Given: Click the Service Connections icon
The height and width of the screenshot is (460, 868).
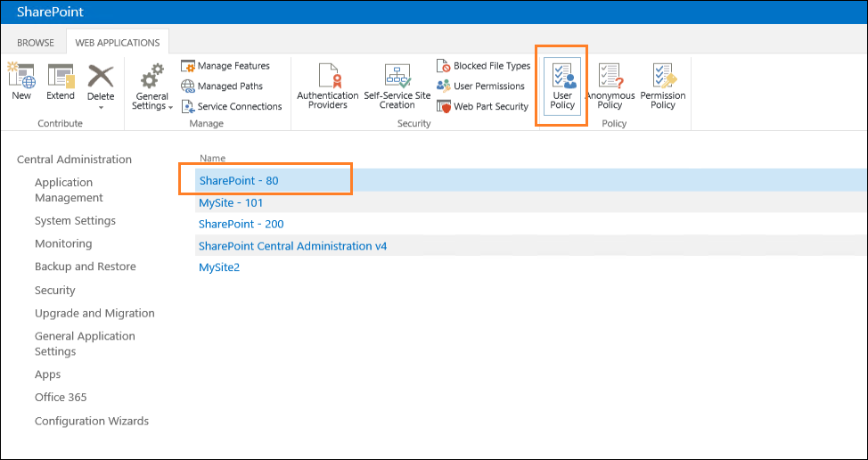Looking at the screenshot, I should tap(188, 106).
